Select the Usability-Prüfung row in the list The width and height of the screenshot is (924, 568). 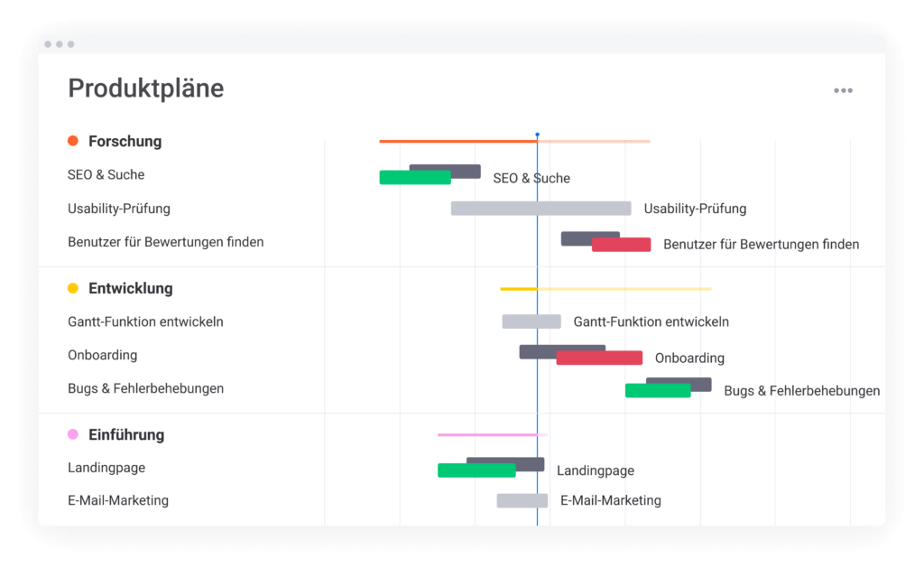tap(118, 209)
